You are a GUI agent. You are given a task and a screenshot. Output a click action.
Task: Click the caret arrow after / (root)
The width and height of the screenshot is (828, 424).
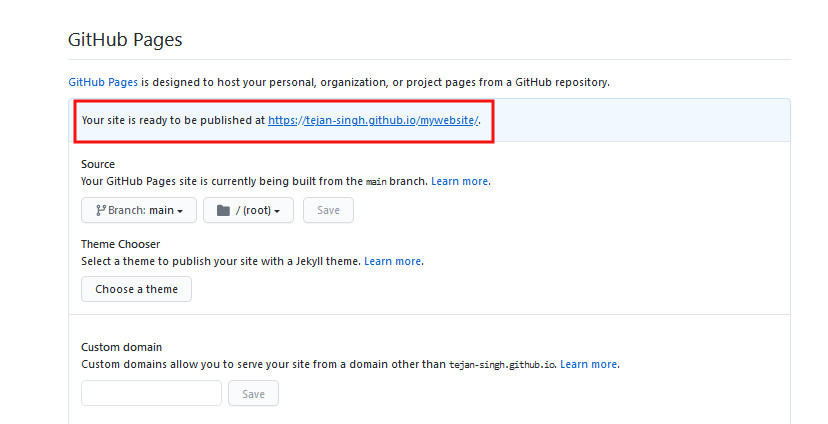[x=277, y=211]
